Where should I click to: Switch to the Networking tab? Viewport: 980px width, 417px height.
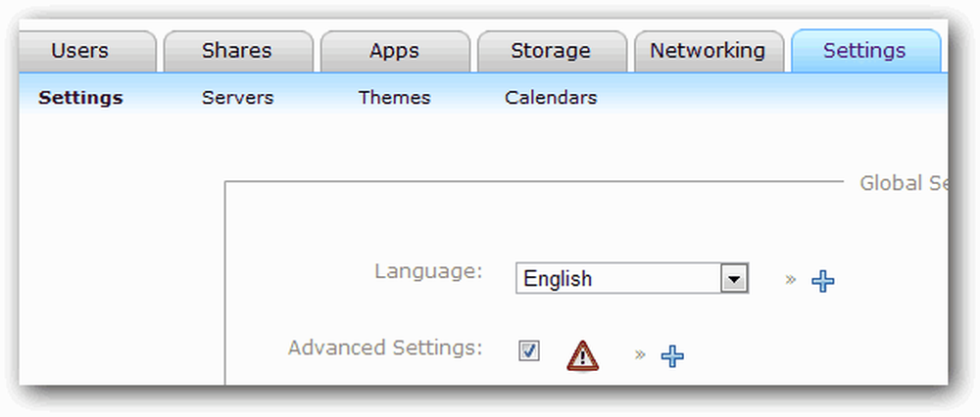(709, 51)
